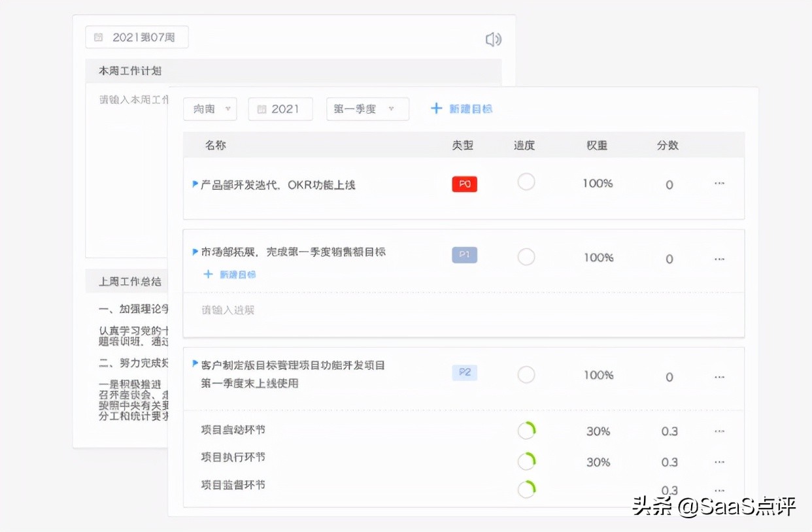Open the ellipsis menu on the 项目启动环节 row
This screenshot has height=532, width=812.
[719, 431]
